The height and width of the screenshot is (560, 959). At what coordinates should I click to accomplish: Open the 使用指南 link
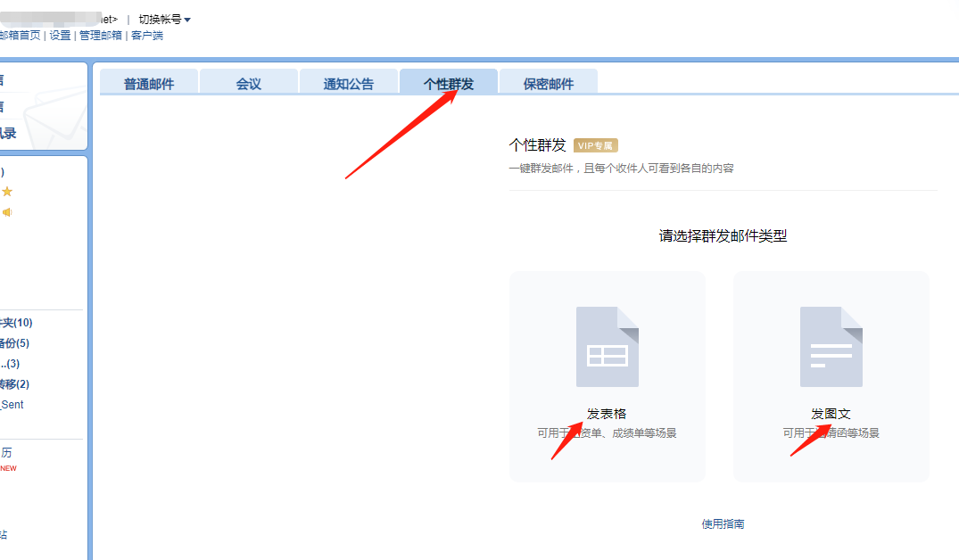pyautogui.click(x=723, y=524)
